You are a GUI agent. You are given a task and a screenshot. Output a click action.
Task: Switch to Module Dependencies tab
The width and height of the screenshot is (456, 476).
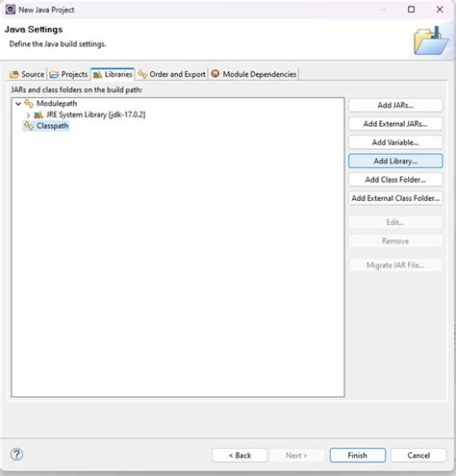[254, 74]
